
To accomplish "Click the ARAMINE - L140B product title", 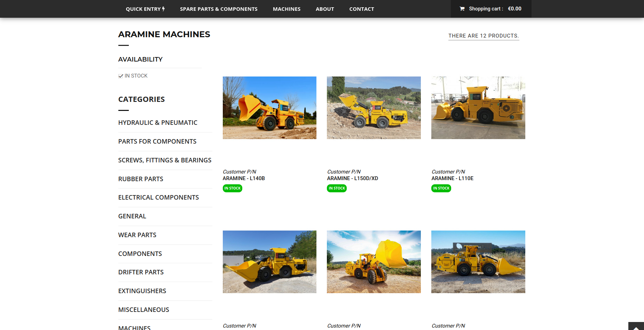I will [244, 178].
